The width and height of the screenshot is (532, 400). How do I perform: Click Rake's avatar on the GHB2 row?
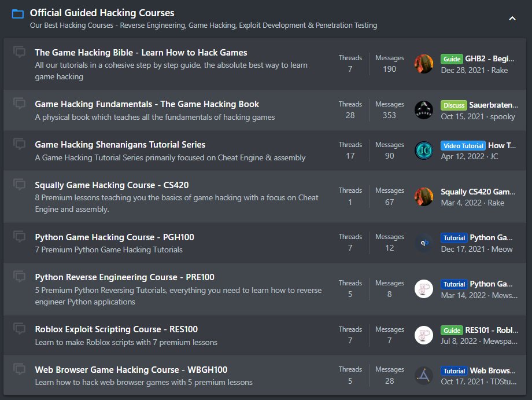pos(424,64)
